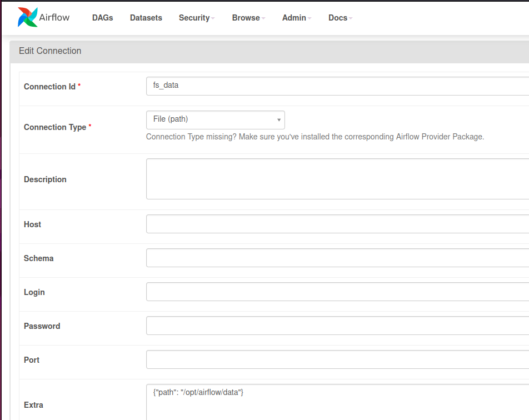Open the Connection Type select box
Viewport: 529px width, 420px height.
[x=215, y=120]
